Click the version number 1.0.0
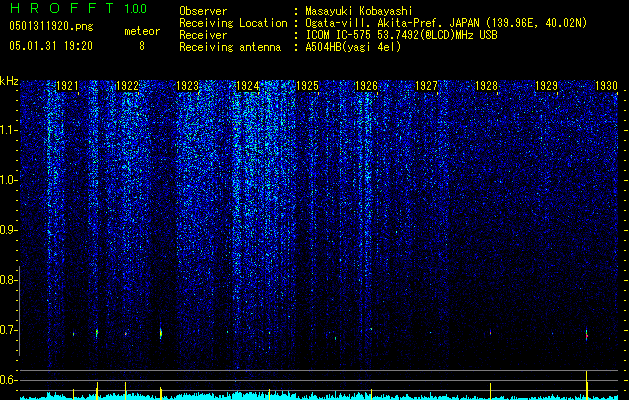The height and width of the screenshot is (400, 629). tap(136, 8)
